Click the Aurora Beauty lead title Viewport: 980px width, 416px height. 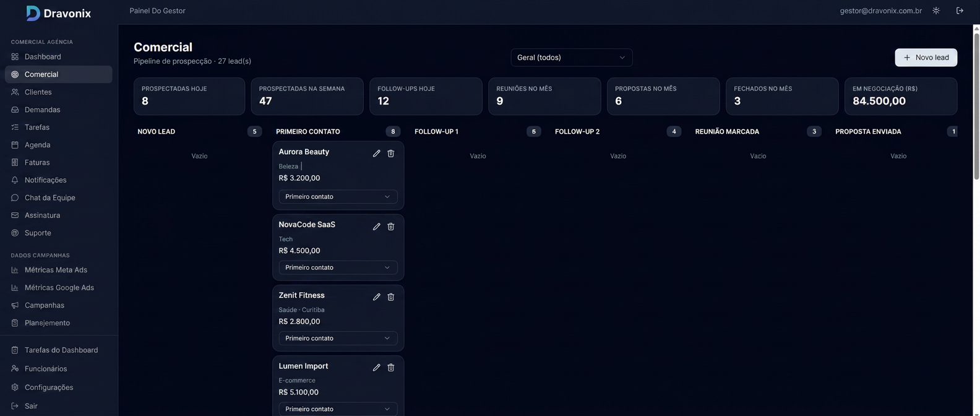click(304, 152)
